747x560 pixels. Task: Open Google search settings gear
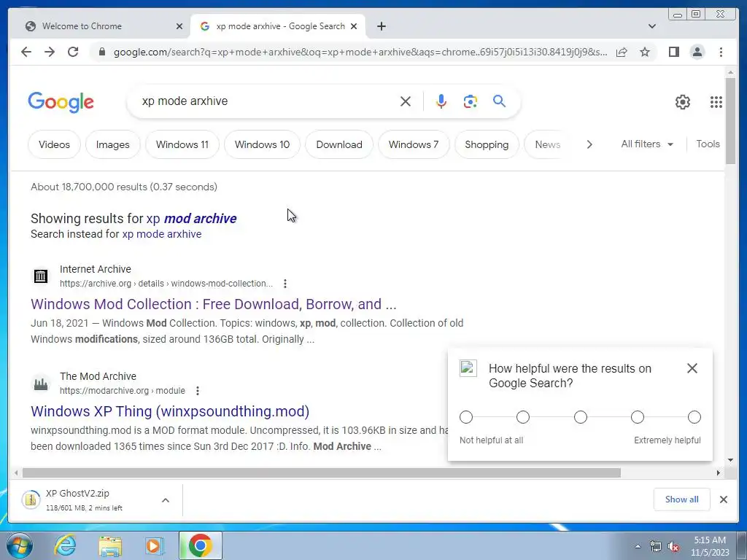[x=683, y=102]
